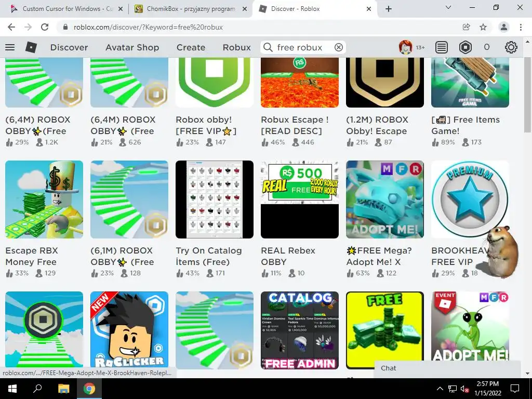The height and width of the screenshot is (399, 532).
Task: Open the Roblox hamburger navigation menu
Action: pyautogui.click(x=10, y=47)
